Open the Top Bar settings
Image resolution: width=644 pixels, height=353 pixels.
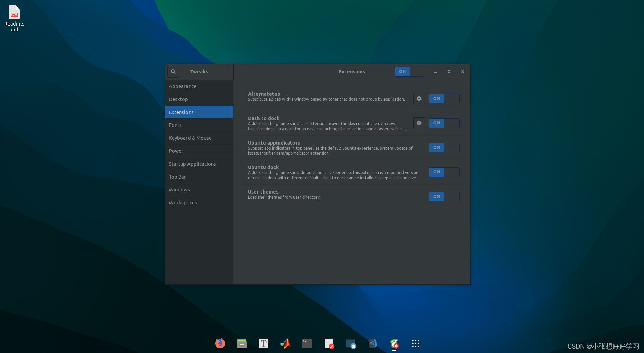[199, 177]
